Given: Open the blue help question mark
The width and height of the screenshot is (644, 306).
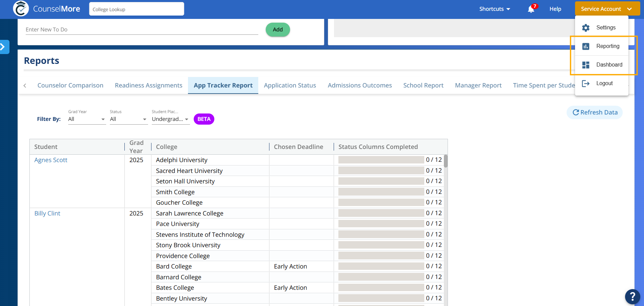Looking at the screenshot, I should click(x=632, y=297).
